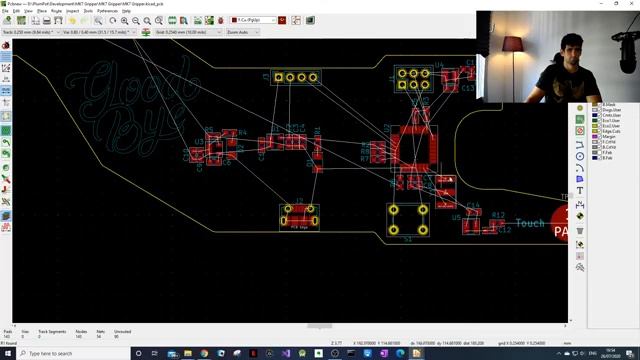Image resolution: width=640 pixels, height=360 pixels.
Task: Click the Find magnifier icon
Action: click(x=98, y=20)
